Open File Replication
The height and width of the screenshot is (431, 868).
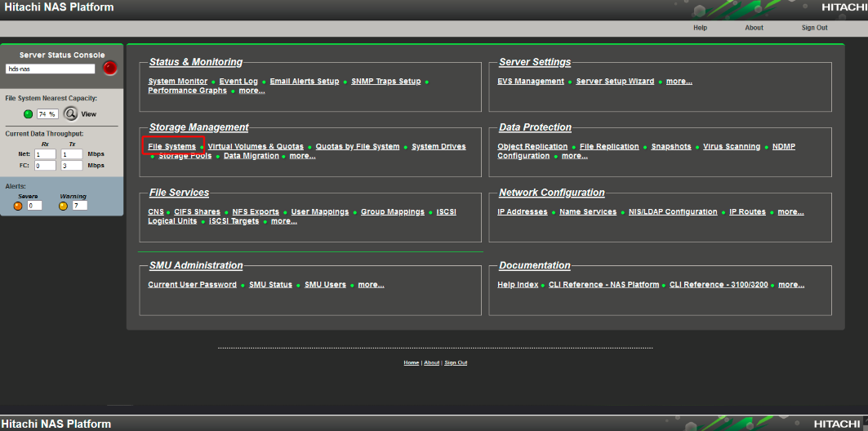click(609, 147)
